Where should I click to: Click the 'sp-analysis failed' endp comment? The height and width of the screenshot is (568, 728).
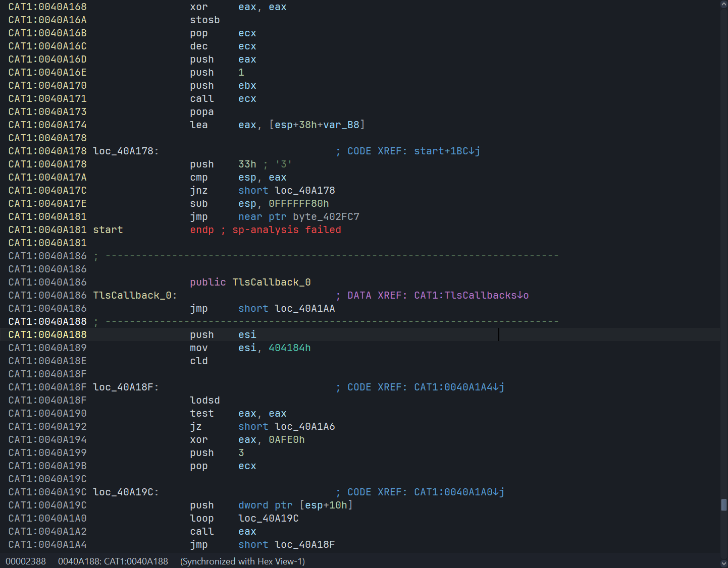pos(286,230)
